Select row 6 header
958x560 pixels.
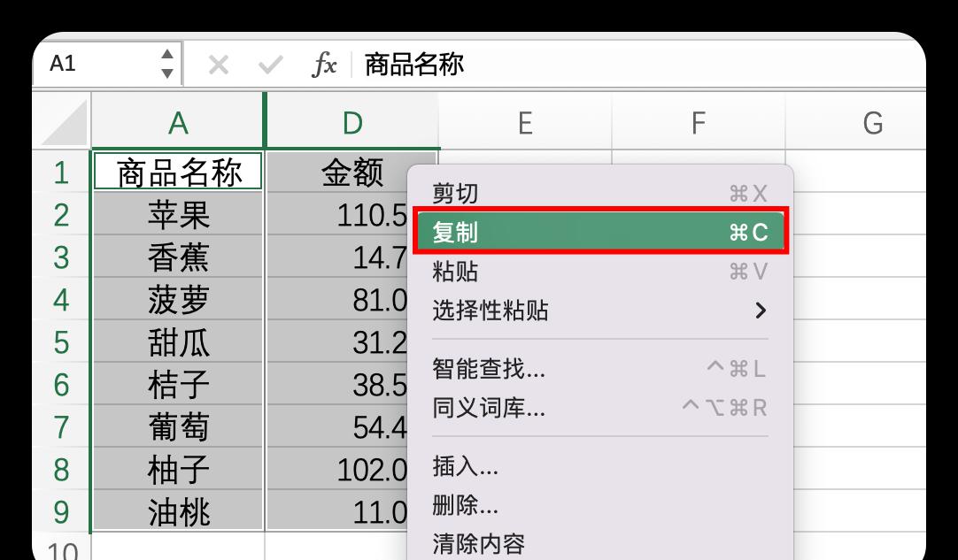click(x=61, y=384)
